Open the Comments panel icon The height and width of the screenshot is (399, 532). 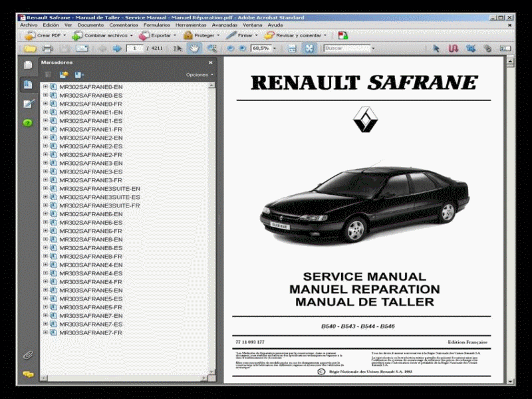pos(28,374)
